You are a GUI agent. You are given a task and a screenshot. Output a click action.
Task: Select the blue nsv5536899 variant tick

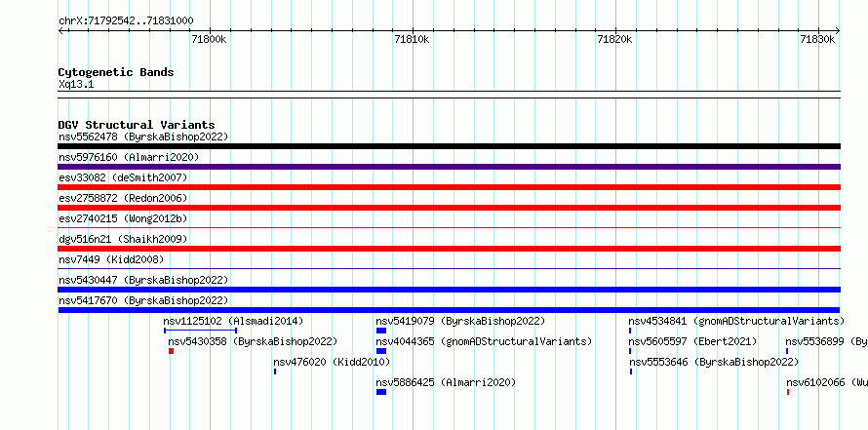click(x=787, y=351)
